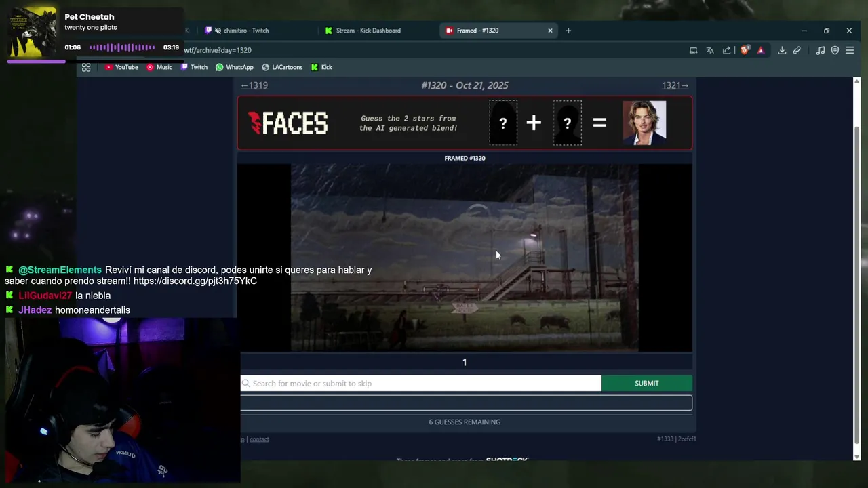Click the JHadez username in chat
This screenshot has width=868, height=488.
(35, 310)
